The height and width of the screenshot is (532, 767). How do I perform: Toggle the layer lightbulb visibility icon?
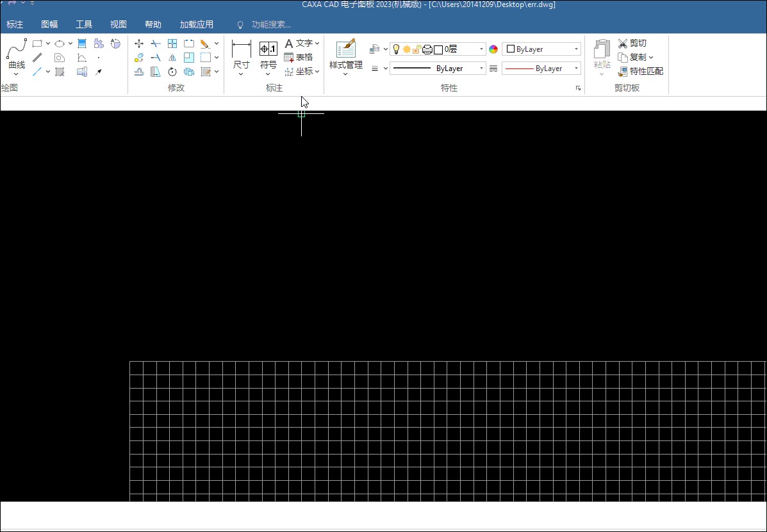click(x=396, y=49)
